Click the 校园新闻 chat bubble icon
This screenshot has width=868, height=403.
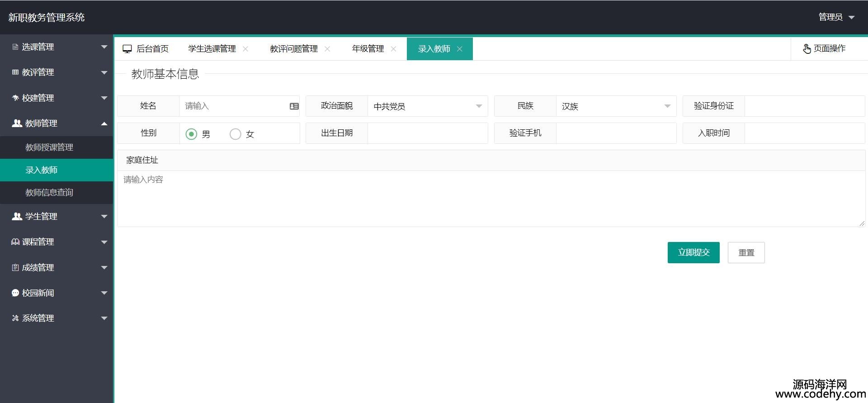15,293
